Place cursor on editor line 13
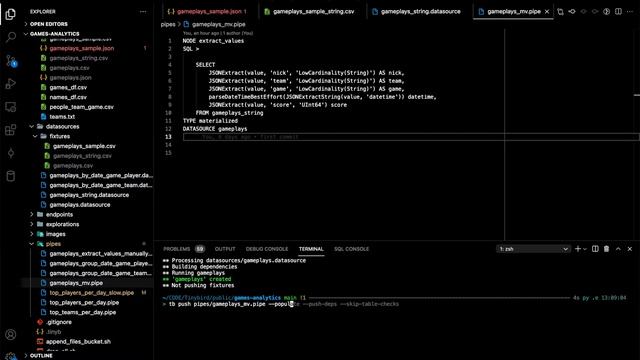640x360 pixels. [411, 137]
